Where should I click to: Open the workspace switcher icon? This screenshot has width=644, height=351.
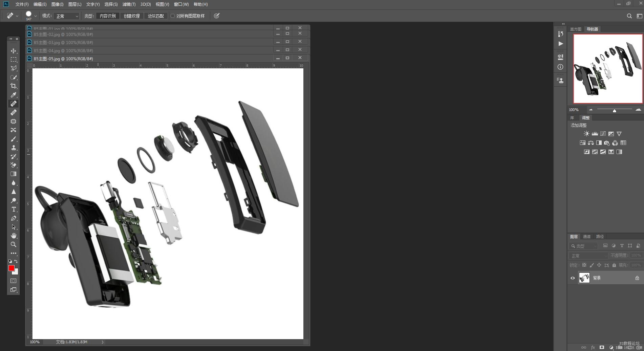point(639,16)
